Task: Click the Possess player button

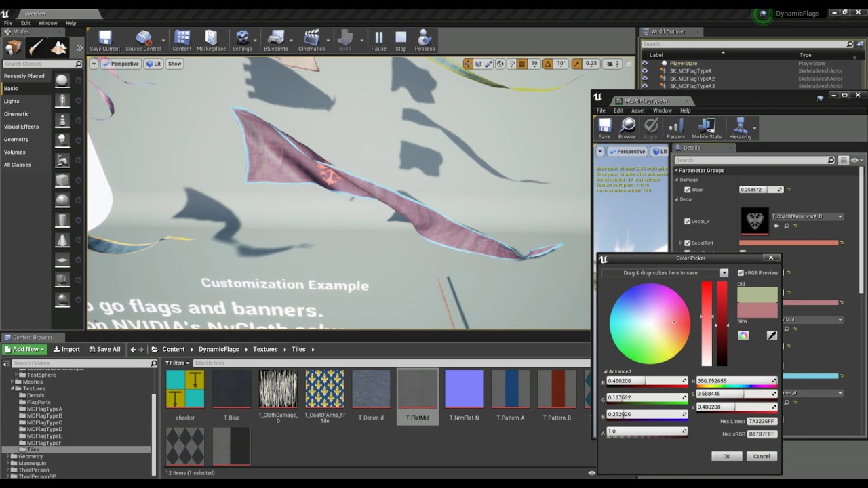Action: point(425,41)
